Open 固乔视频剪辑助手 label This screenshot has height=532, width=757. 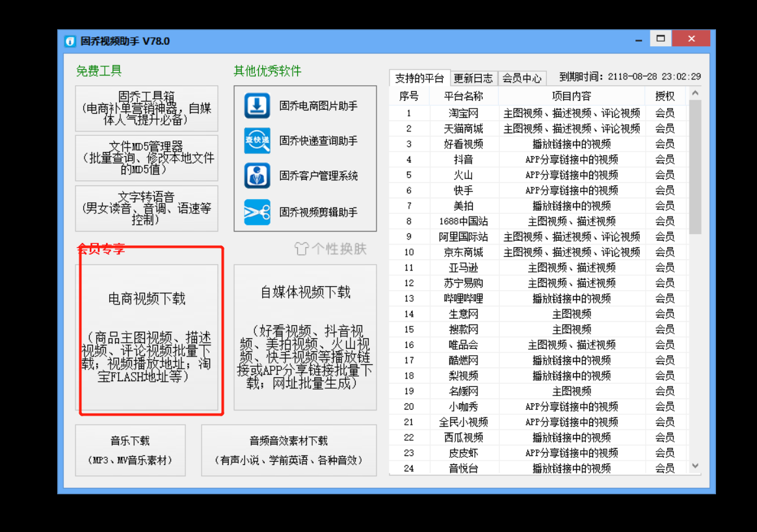(318, 212)
